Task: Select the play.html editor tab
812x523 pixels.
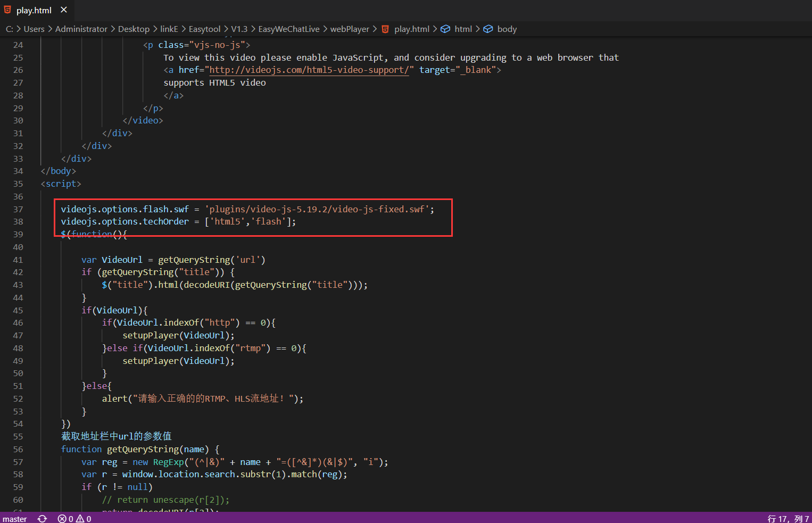Action: 36,10
